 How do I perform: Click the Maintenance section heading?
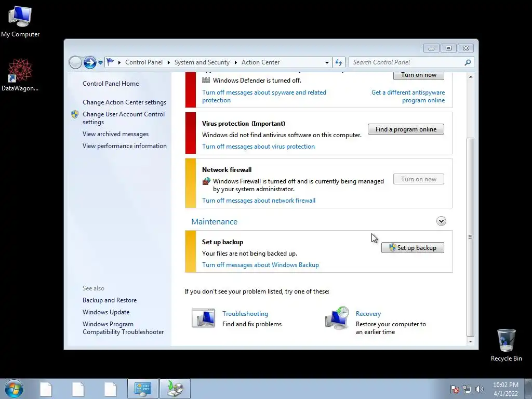point(215,221)
